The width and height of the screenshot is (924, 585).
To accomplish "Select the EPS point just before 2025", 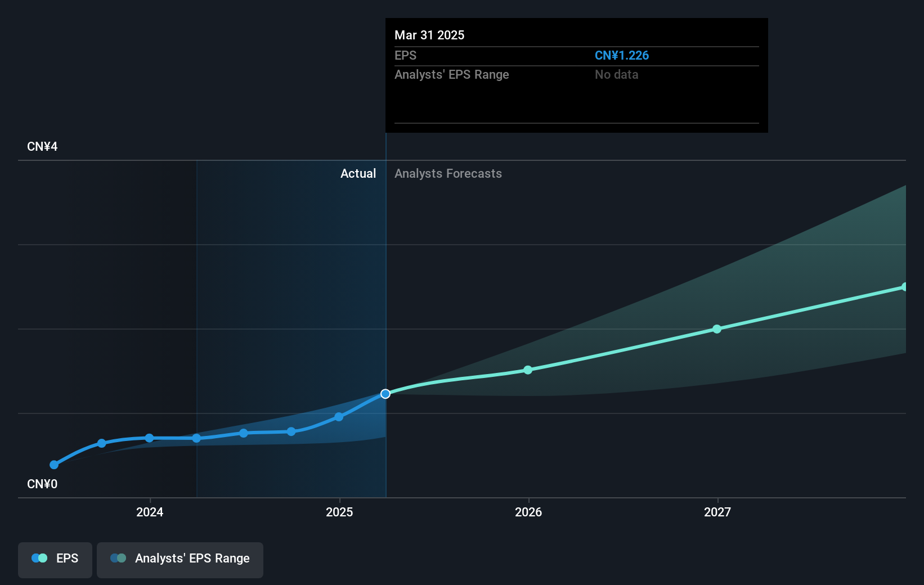I will (339, 417).
